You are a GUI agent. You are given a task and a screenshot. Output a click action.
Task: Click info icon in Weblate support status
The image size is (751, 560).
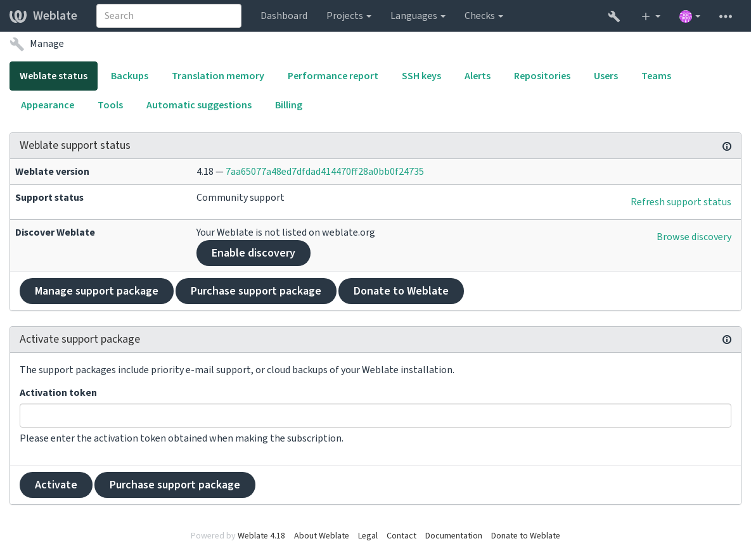pos(726,146)
